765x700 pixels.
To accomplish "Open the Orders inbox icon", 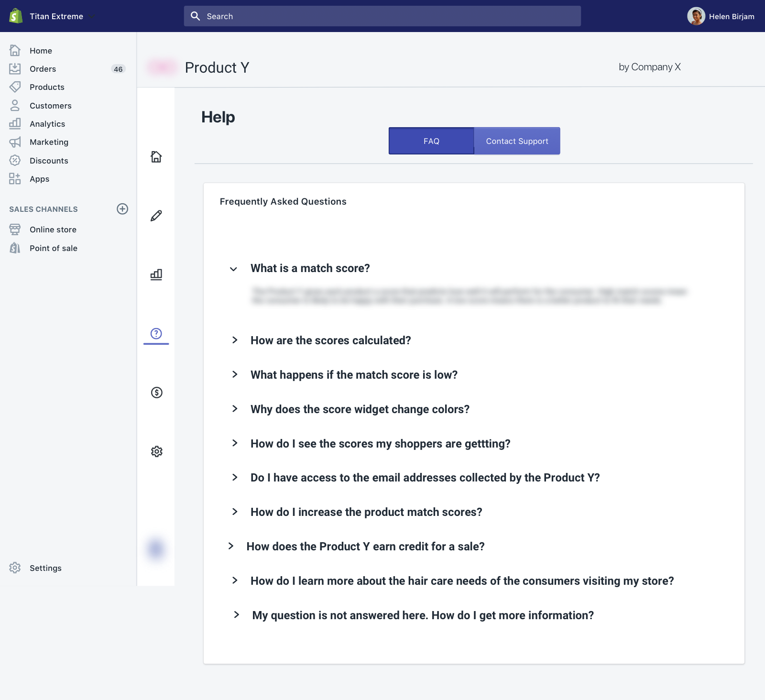I will coord(15,68).
